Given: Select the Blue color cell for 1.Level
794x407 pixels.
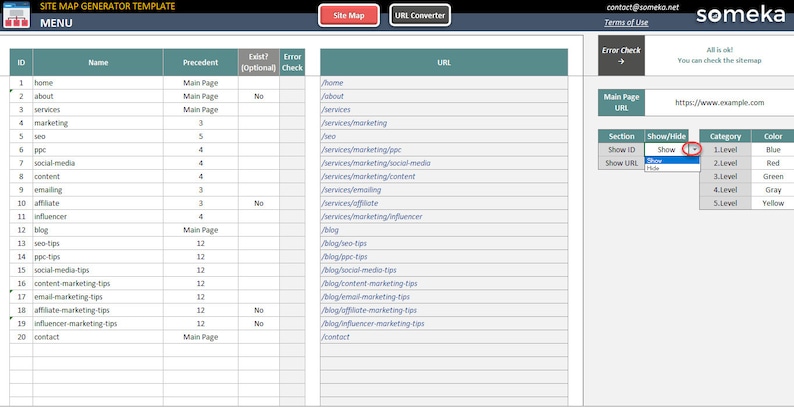Looking at the screenshot, I should point(773,149).
